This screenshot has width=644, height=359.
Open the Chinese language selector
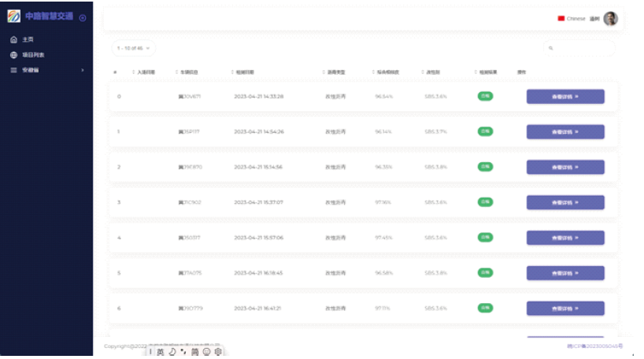(x=576, y=19)
